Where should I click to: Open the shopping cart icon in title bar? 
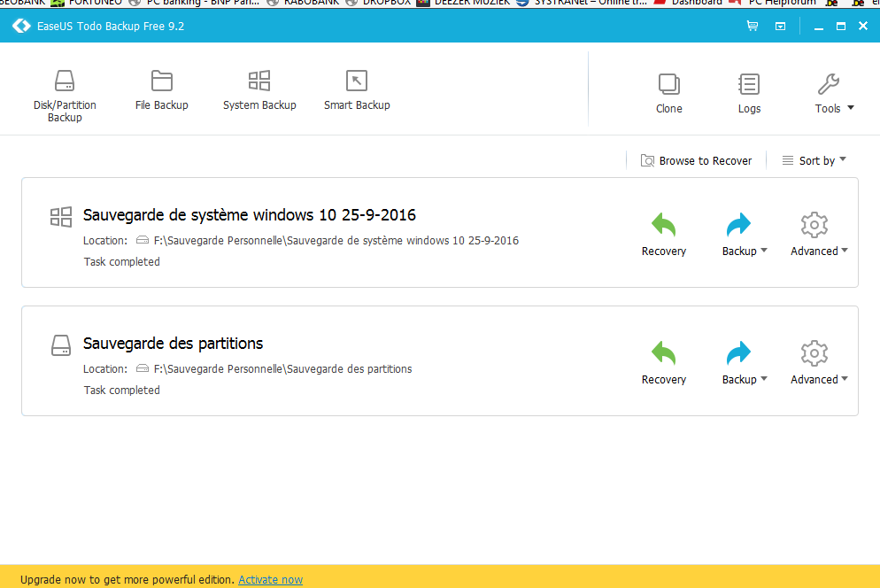pyautogui.click(x=752, y=26)
